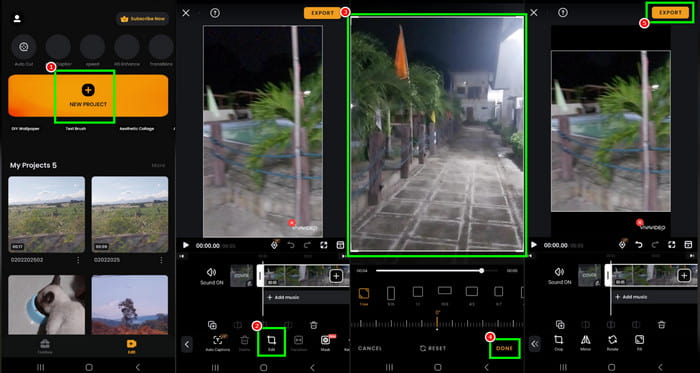Duplicate the clip in the Edit toolbar editor

(x=212, y=325)
